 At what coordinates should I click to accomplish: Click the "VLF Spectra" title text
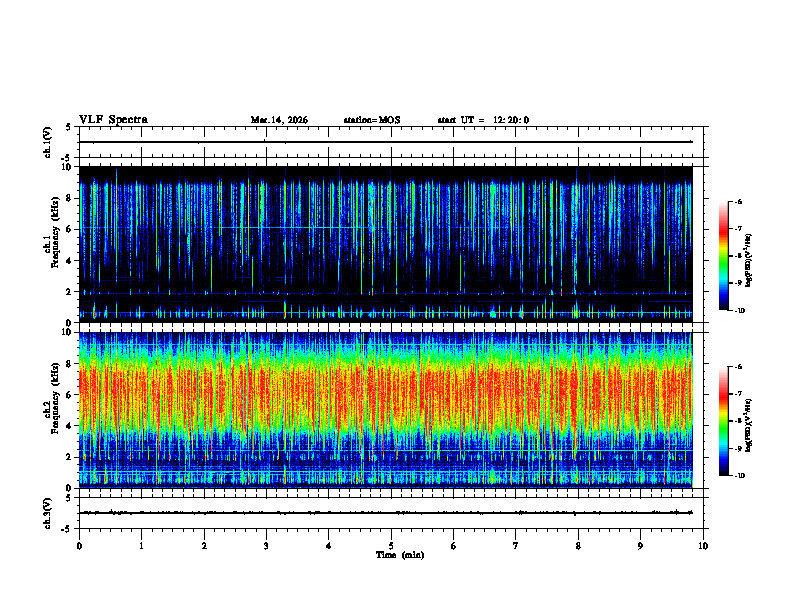pos(113,120)
